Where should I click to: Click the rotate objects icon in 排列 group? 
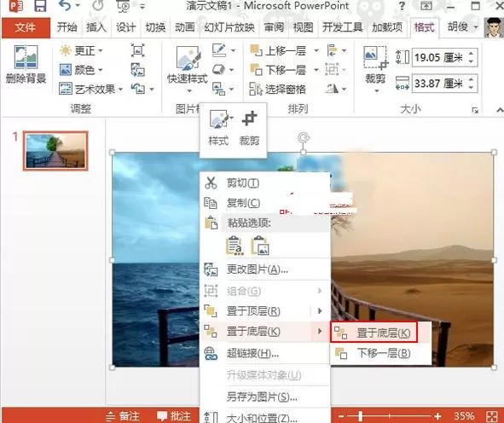click(x=333, y=89)
